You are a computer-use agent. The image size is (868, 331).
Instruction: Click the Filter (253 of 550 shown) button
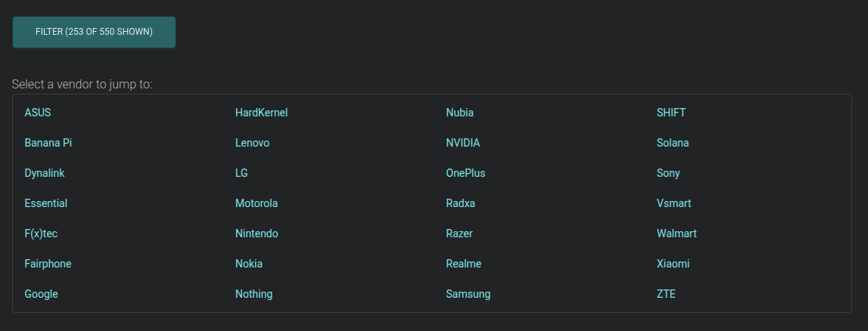pos(94,32)
